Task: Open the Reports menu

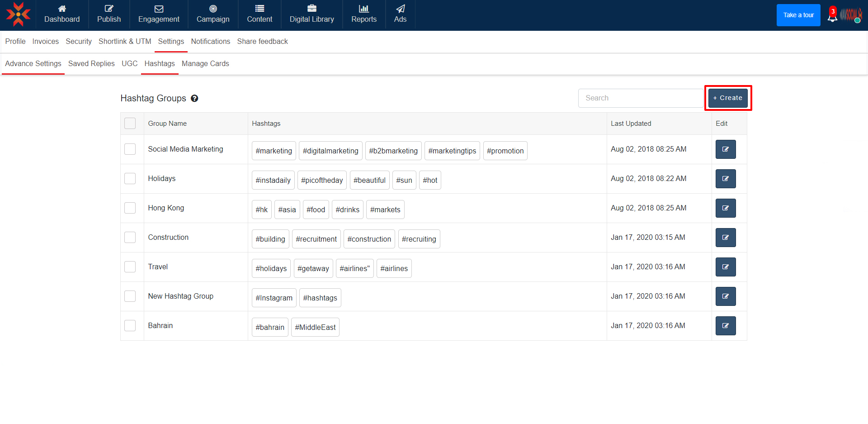Action: [x=363, y=14]
